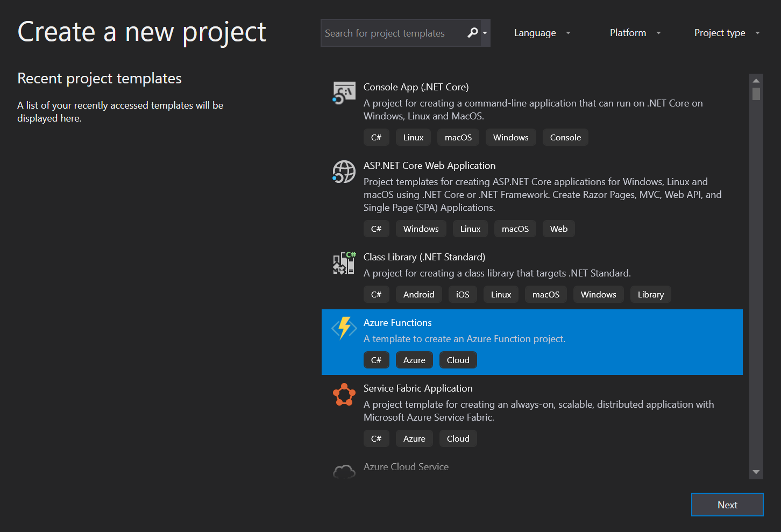Click the magnifying glass search icon
781x532 pixels.
pos(472,33)
